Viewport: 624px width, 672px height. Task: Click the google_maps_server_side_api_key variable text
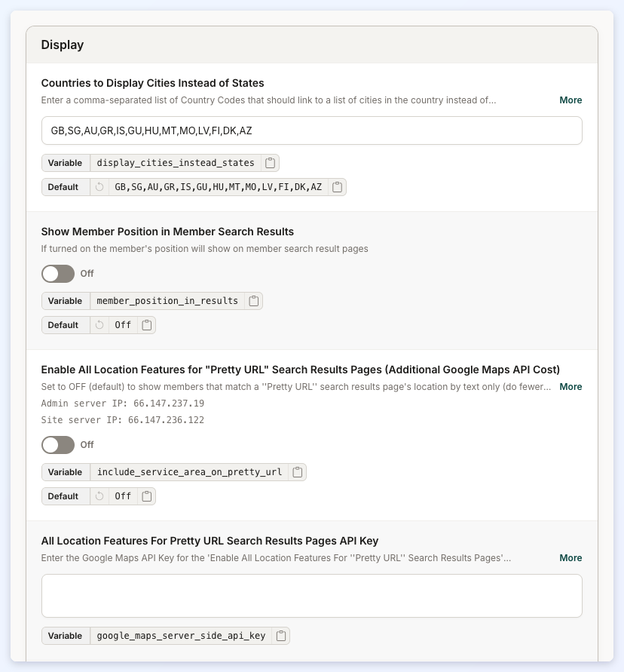(181, 636)
